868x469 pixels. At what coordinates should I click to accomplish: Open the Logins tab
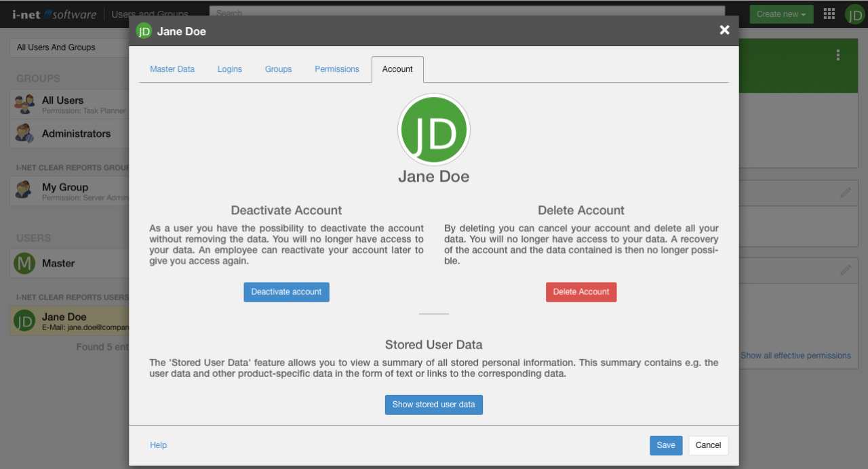229,68
